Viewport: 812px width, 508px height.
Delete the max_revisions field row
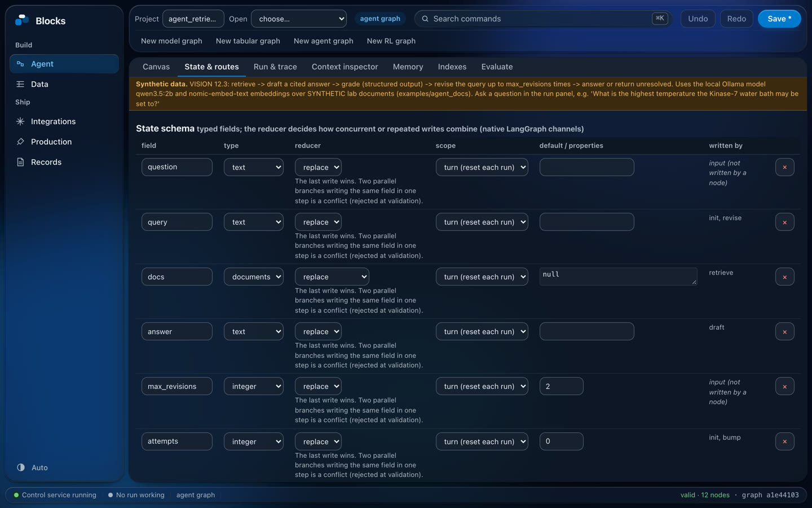(784, 386)
